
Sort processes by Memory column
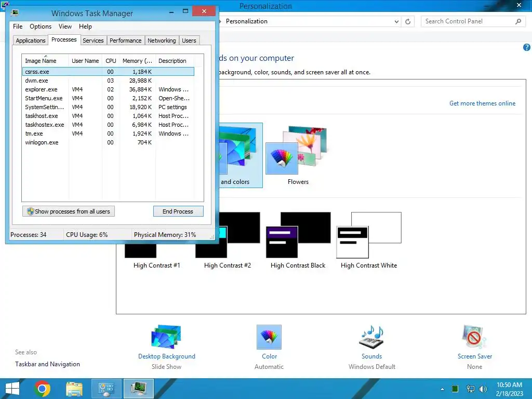pyautogui.click(x=137, y=61)
